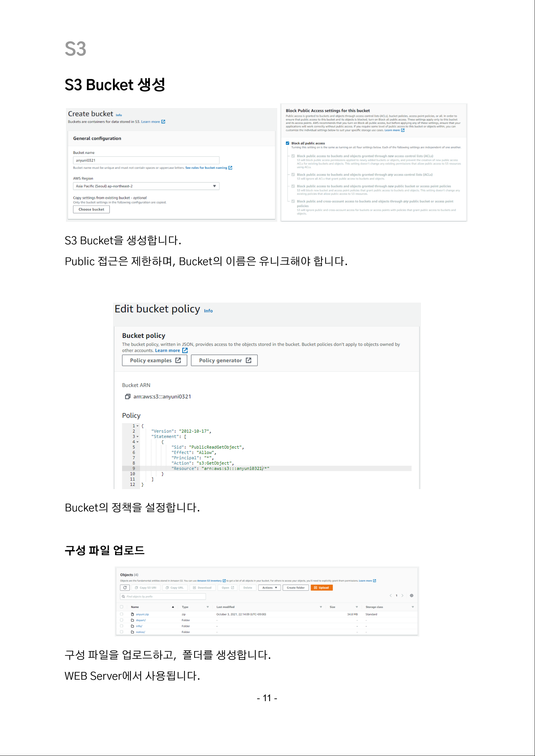Click the Policy examples button
This screenshot has height=756, width=535.
[155, 360]
